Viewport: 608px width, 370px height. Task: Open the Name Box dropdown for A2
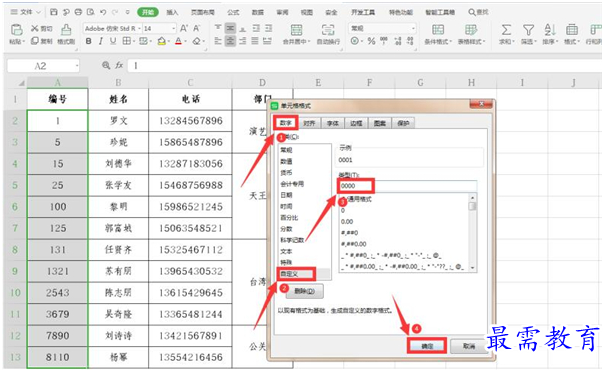[x=77, y=66]
